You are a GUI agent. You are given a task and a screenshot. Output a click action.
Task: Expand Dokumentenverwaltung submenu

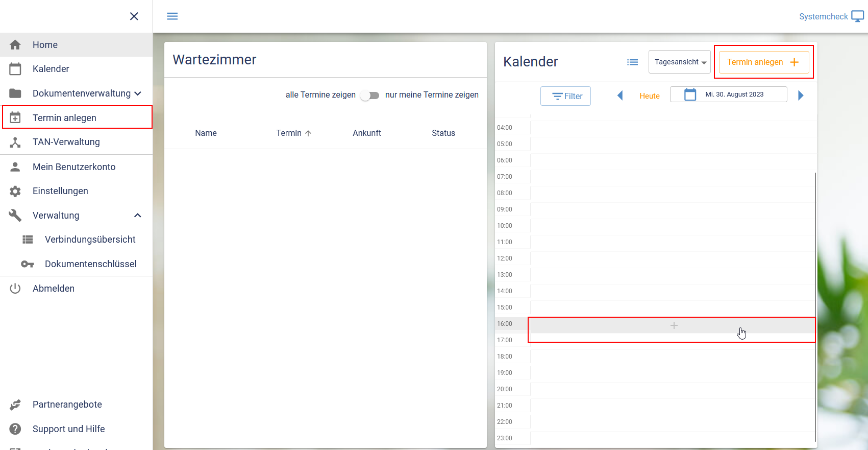coord(138,93)
